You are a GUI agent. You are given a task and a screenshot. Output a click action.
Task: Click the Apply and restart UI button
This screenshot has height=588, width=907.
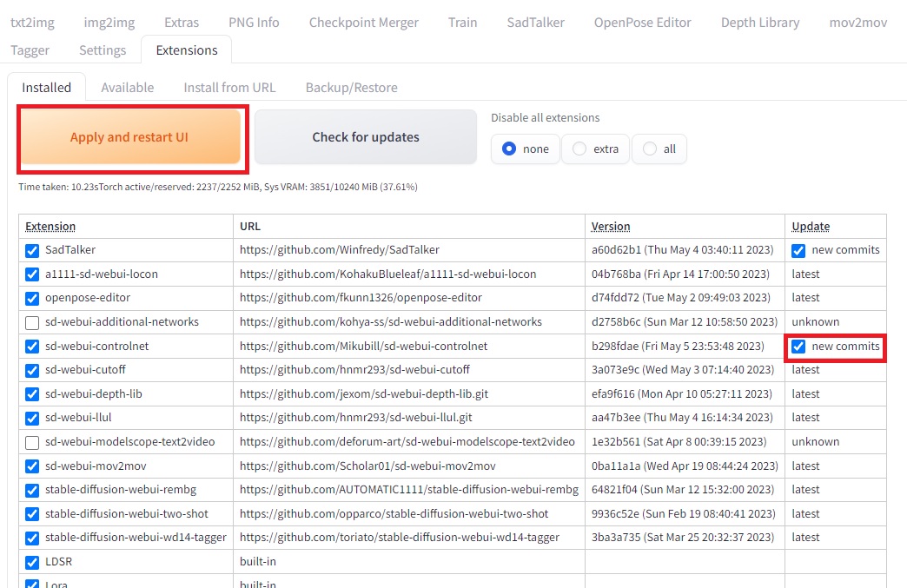click(131, 137)
